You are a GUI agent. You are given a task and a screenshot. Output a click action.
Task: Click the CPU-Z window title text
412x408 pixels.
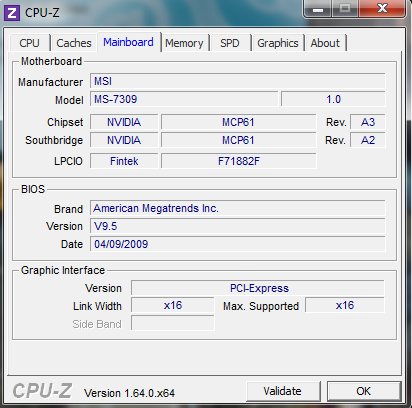(x=42, y=13)
